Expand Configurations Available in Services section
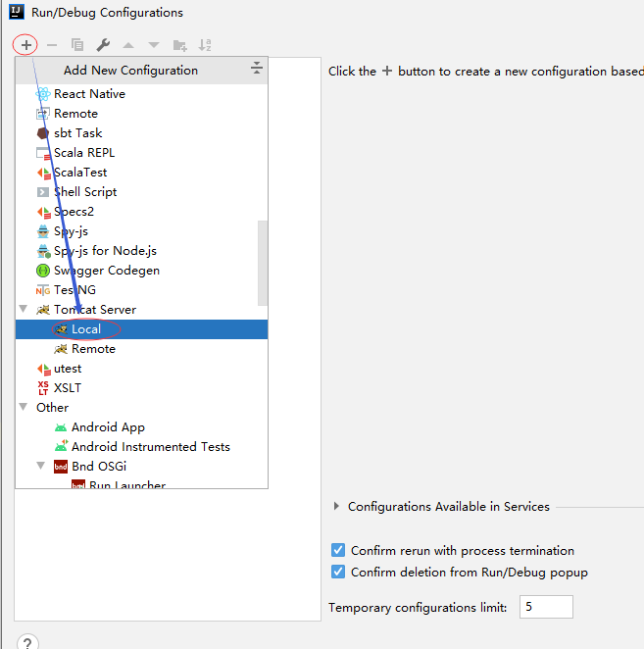The image size is (644, 649). coord(336,506)
